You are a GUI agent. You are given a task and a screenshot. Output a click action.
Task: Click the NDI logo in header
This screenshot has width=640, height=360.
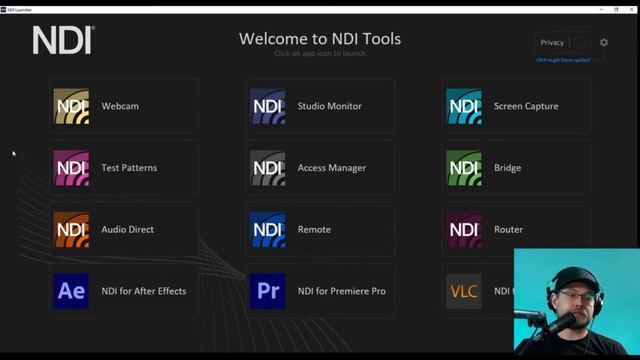[x=64, y=40]
